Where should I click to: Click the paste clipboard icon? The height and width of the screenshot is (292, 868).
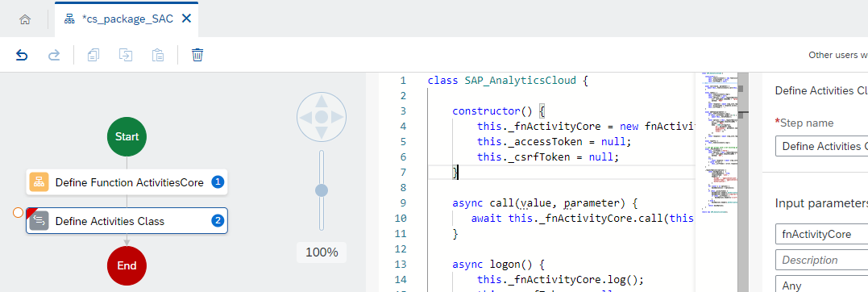click(x=158, y=55)
